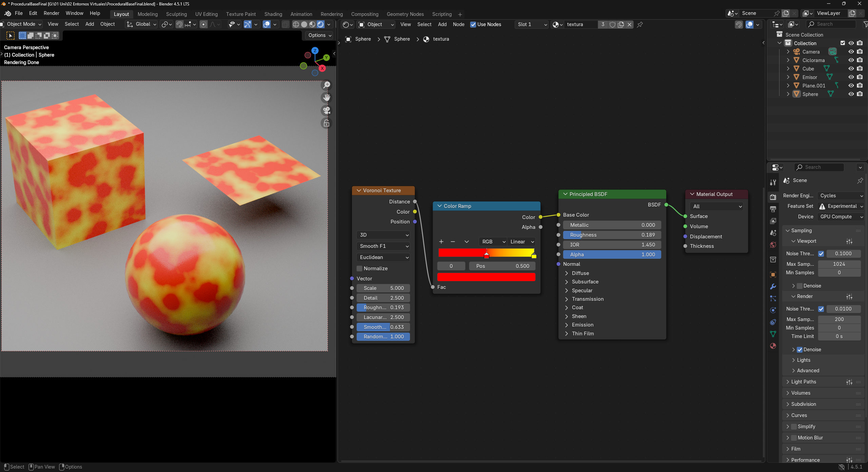Image resolution: width=868 pixels, height=472 pixels.
Task: Expand the Light Paths panel
Action: 804,382
